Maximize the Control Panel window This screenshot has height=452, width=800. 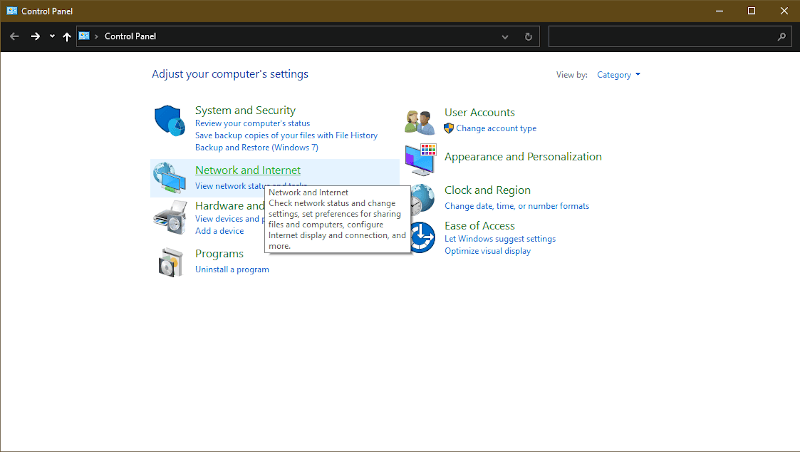coord(752,11)
